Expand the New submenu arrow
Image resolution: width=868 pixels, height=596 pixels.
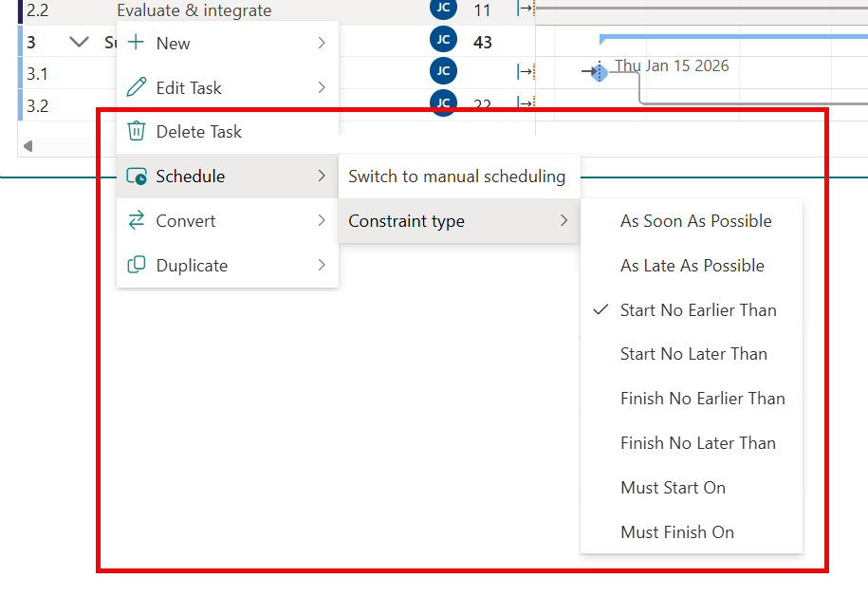pyautogui.click(x=322, y=43)
